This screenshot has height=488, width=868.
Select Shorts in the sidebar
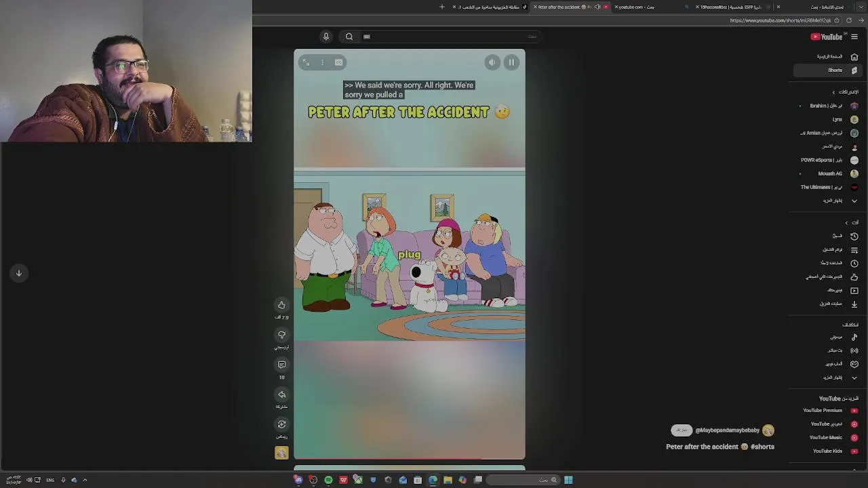pos(828,70)
